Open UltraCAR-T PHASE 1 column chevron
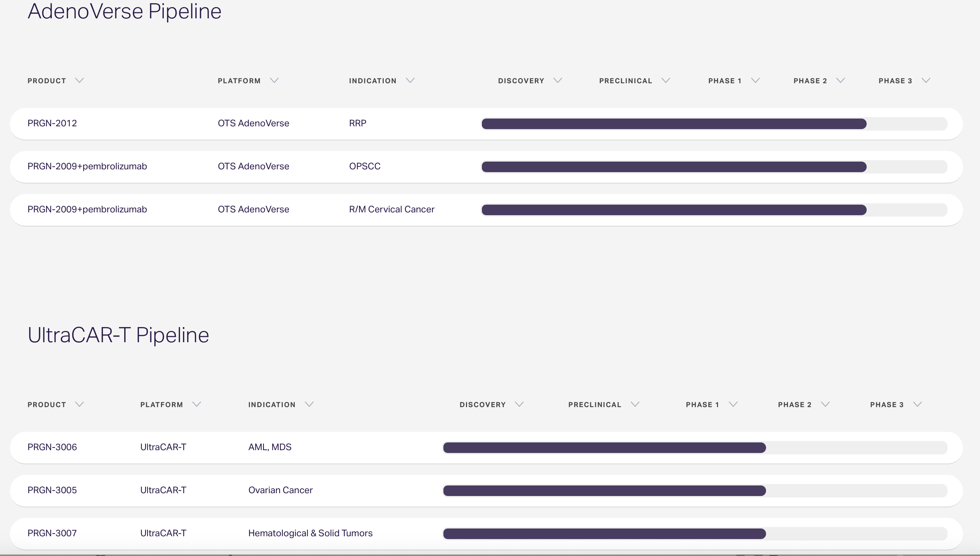The width and height of the screenshot is (980, 556). (x=733, y=404)
